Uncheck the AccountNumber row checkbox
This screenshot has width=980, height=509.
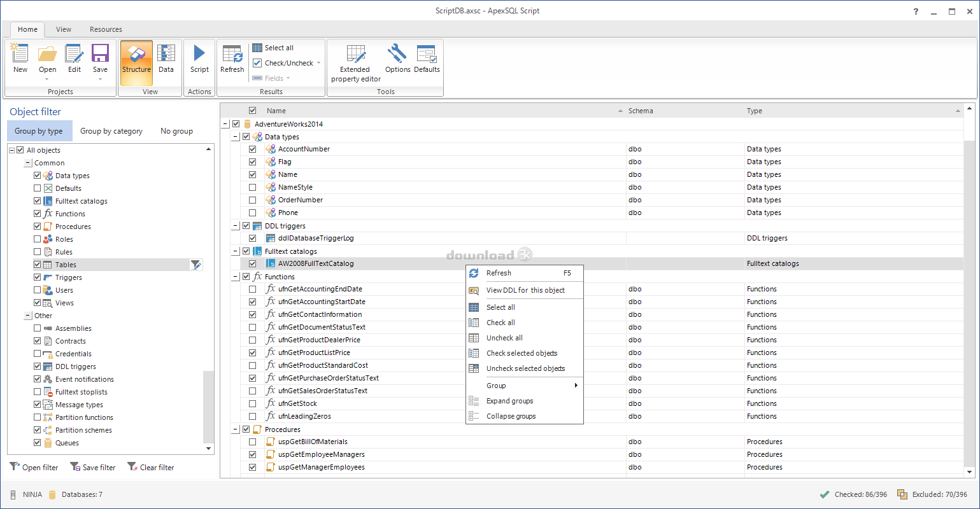point(253,149)
